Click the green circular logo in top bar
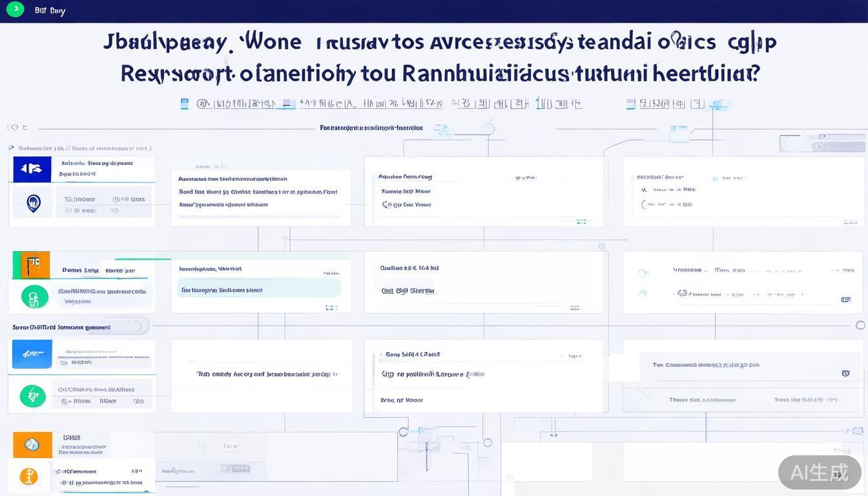Screen dimensions: 868x496 [x=15, y=9]
